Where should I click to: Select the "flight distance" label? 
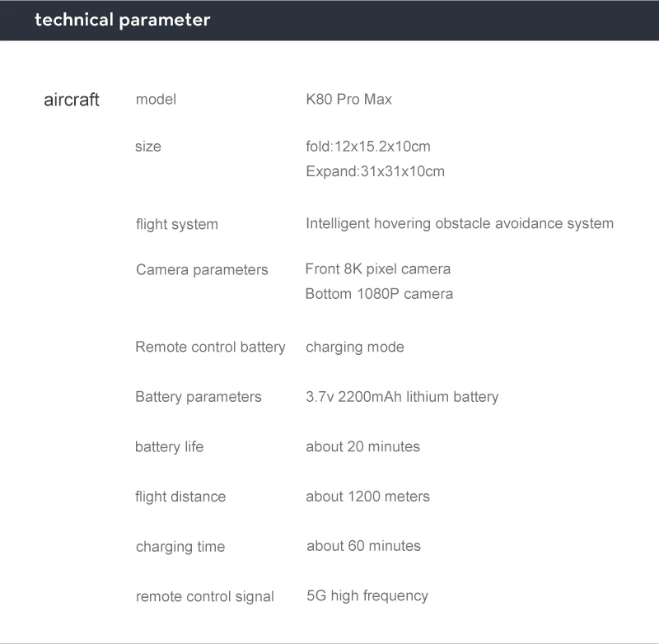(180, 497)
